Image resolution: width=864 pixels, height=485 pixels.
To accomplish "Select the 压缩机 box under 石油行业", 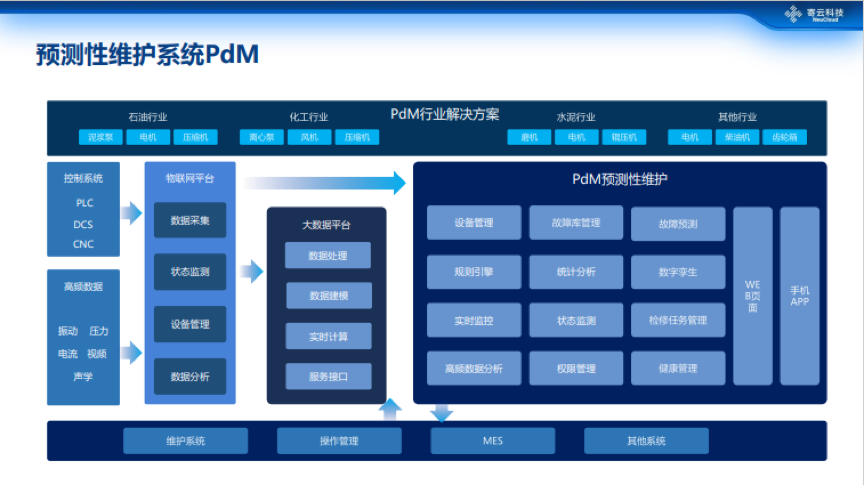I will click(x=196, y=137).
